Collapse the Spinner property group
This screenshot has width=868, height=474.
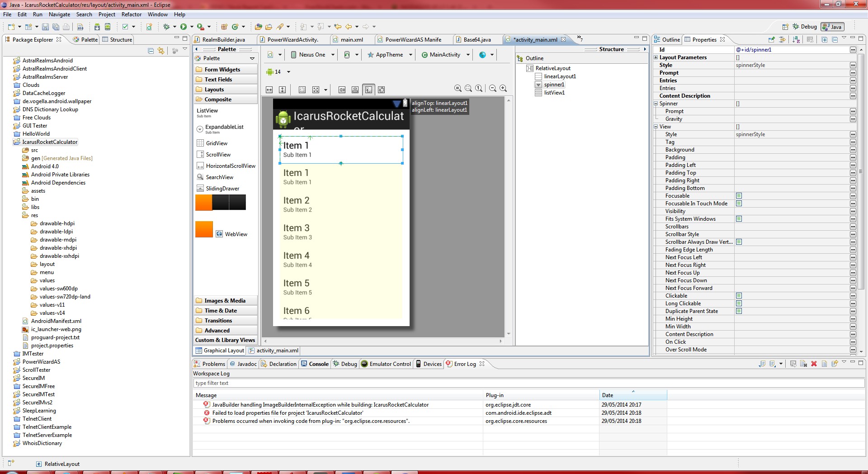point(656,104)
